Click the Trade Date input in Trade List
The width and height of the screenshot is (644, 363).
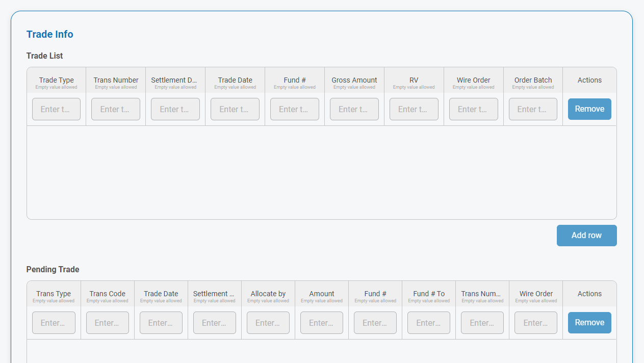coord(235,109)
